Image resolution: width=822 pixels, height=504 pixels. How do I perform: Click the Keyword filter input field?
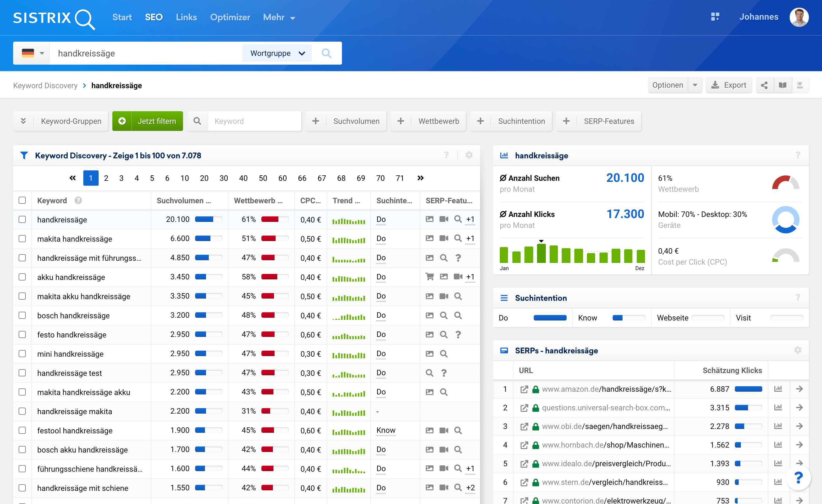(254, 121)
